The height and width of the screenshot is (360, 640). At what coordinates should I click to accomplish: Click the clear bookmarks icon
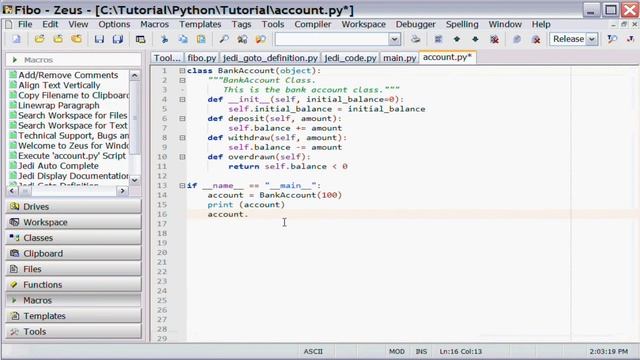pos(494,39)
